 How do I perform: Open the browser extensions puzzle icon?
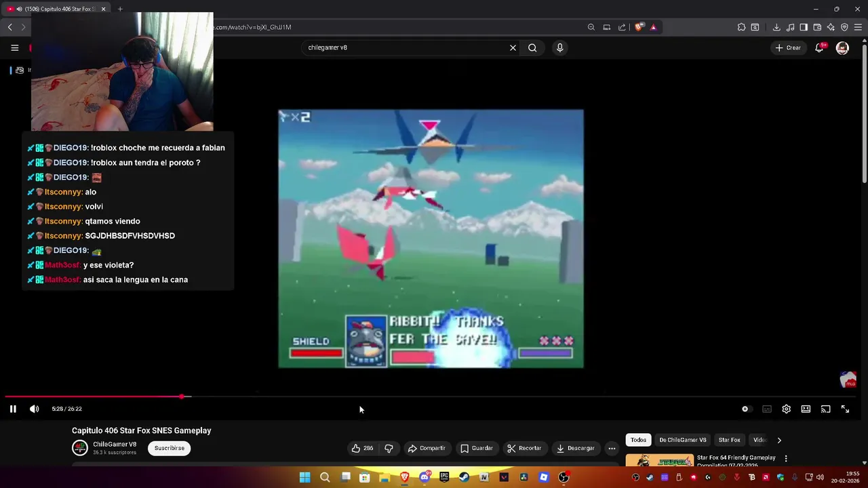point(741,27)
